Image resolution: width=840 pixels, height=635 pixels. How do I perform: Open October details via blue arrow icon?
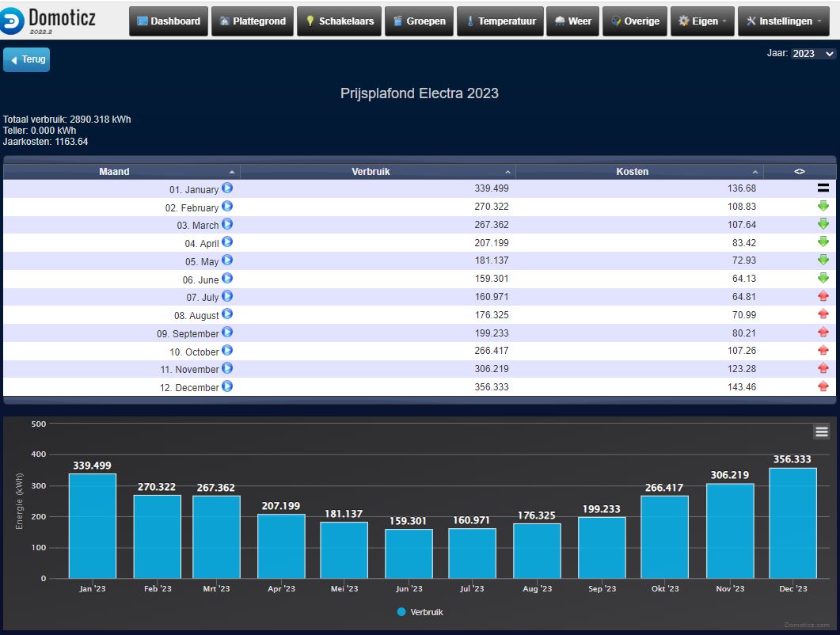click(x=227, y=351)
